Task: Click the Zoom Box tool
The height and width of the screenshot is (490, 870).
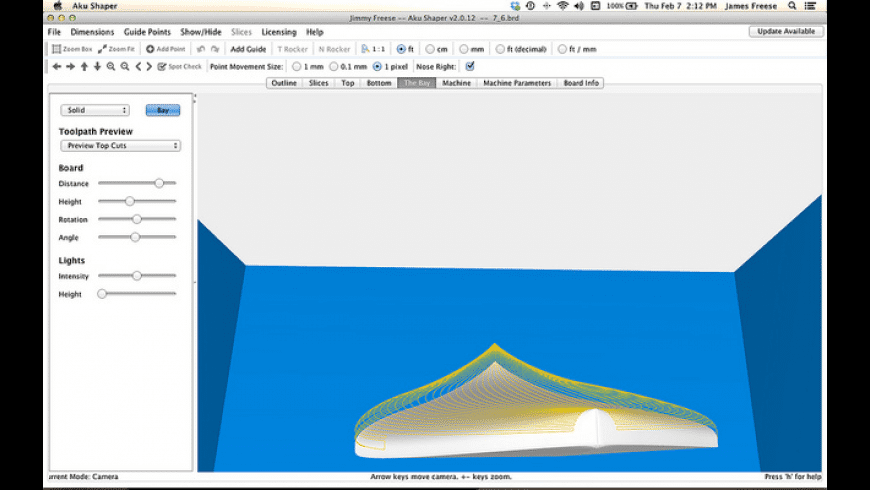Action: 71,49
